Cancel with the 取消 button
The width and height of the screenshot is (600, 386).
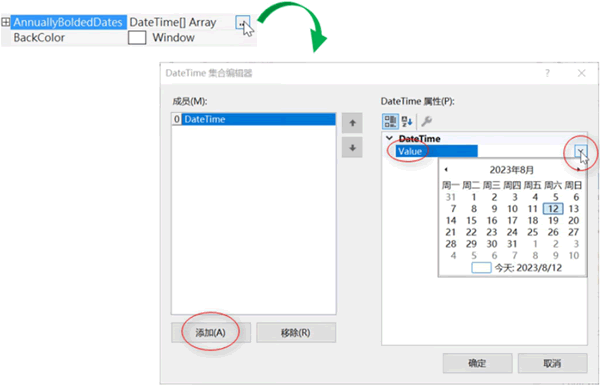pyautogui.click(x=552, y=363)
